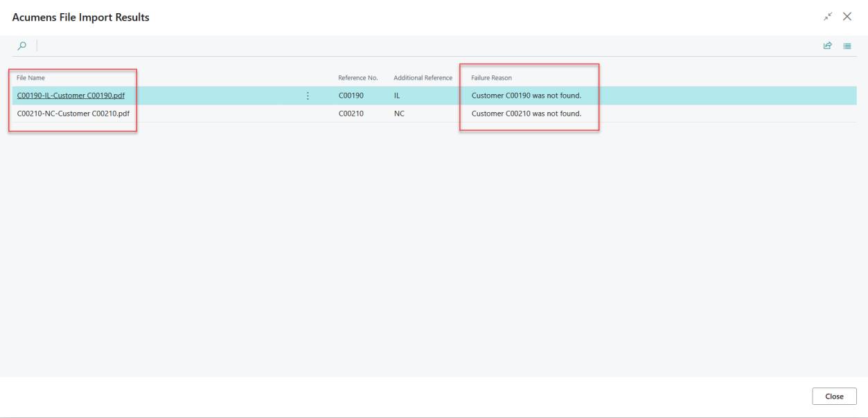Screen dimensions: 868x418
Task: Click the Additional Reference column header
Action: [423, 78]
